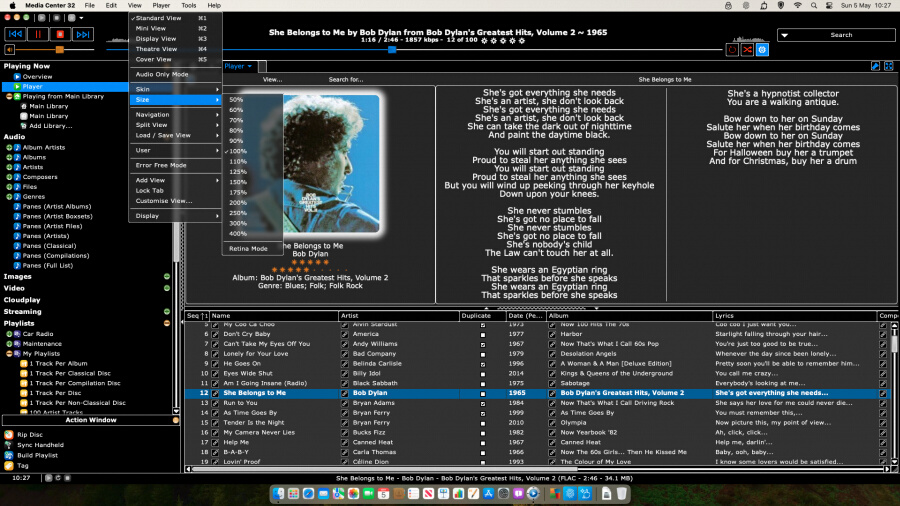Image resolution: width=900 pixels, height=506 pixels.
Task: Select the track Eyes Wide Shut
Action: 247,373
